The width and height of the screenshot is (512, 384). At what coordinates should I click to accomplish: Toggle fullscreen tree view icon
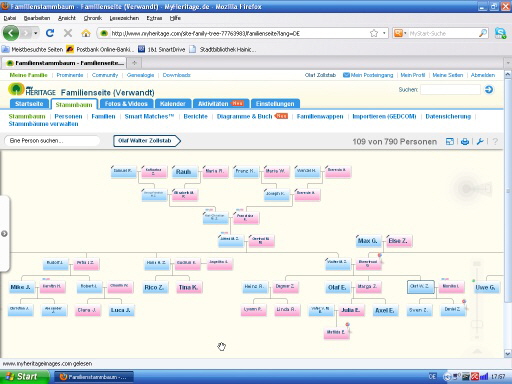[x=450, y=142]
